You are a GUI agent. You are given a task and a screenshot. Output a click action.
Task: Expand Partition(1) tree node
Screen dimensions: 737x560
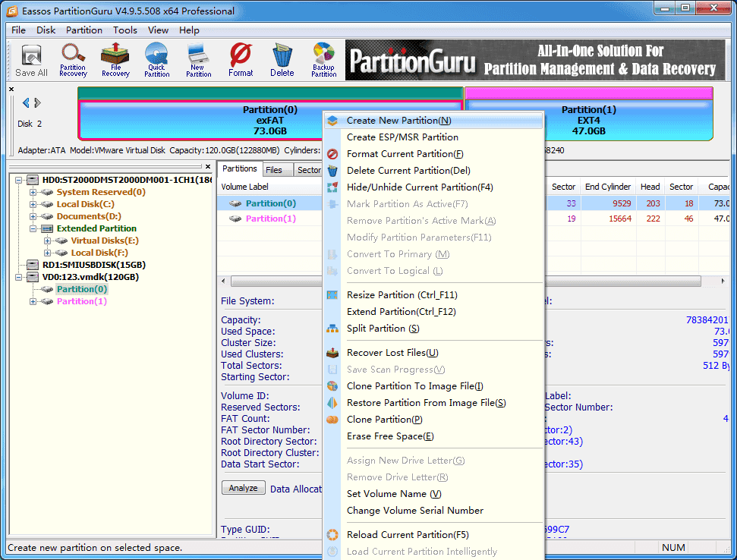[x=33, y=301]
